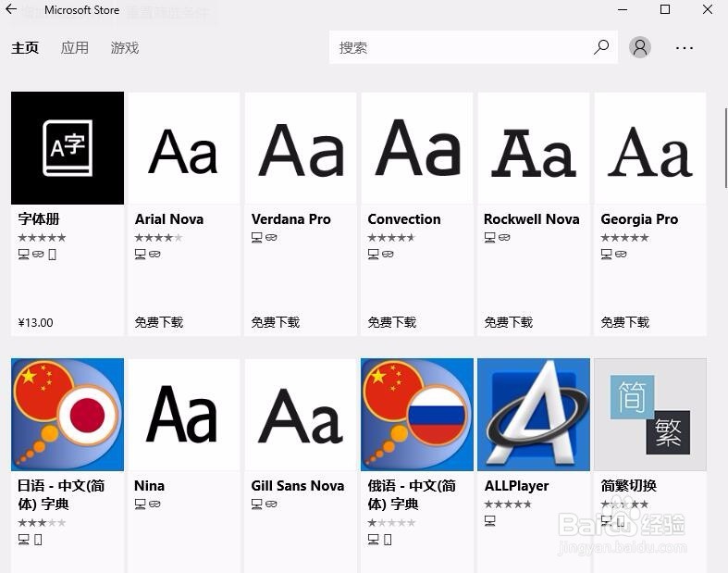
Task: Click the Nina title text
Action: [149, 486]
